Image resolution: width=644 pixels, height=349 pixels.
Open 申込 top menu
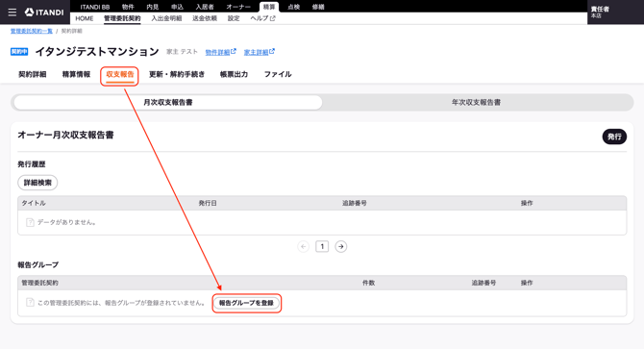[x=177, y=7]
